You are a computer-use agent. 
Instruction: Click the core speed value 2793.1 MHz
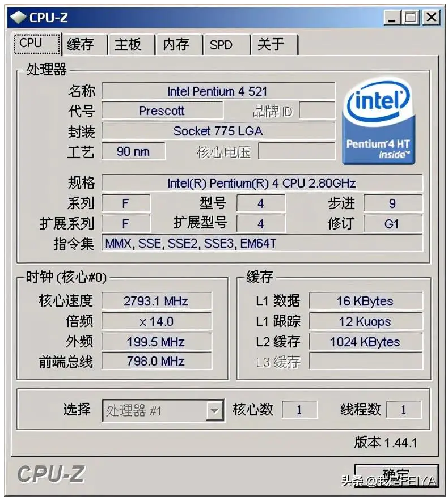(157, 301)
